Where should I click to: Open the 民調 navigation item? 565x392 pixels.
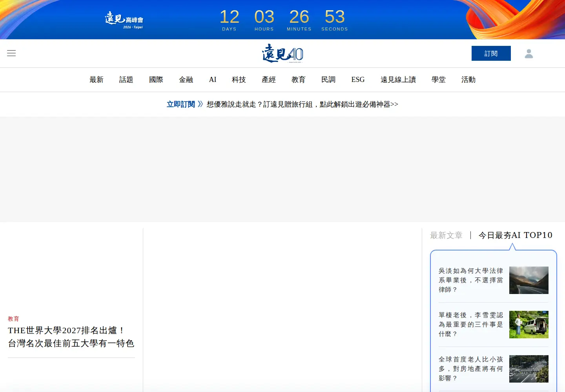(x=328, y=80)
